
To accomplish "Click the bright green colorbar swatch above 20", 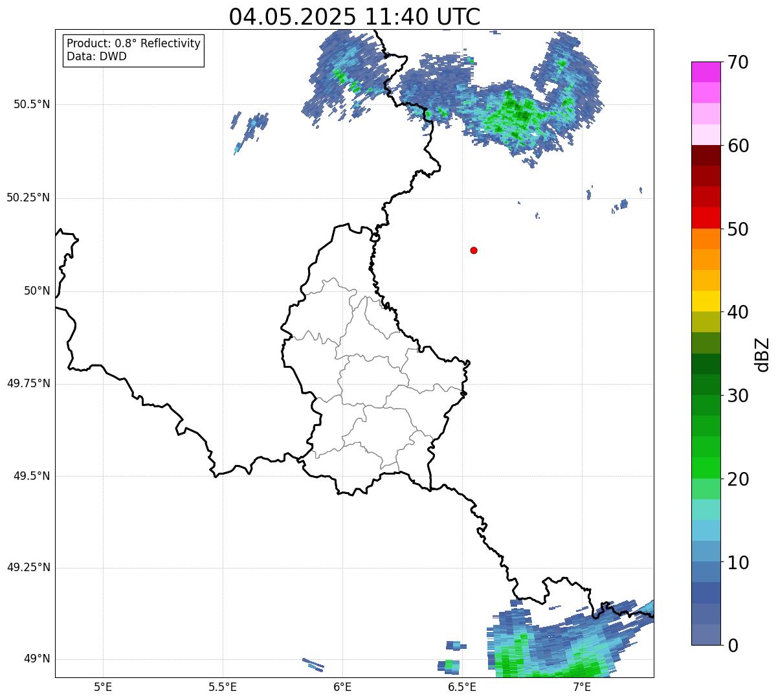I will 706,468.
